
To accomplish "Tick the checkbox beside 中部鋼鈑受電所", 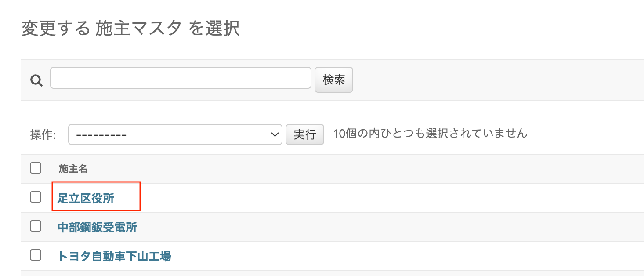I will [x=36, y=226].
